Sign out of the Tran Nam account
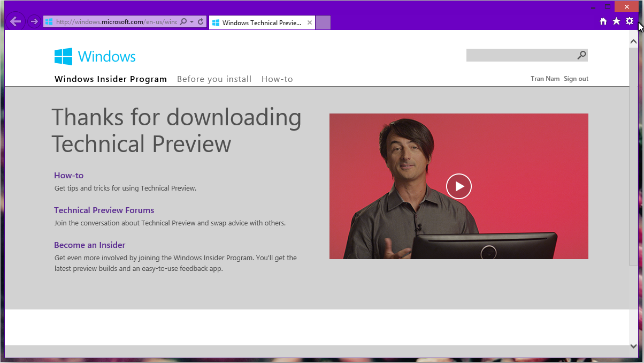Image resolution: width=644 pixels, height=363 pixels. point(576,78)
